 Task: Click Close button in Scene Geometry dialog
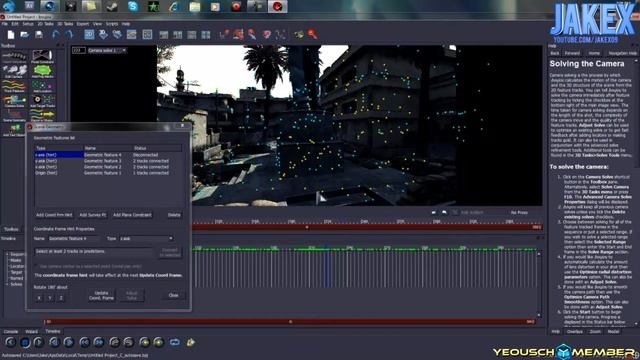pyautogui.click(x=173, y=296)
